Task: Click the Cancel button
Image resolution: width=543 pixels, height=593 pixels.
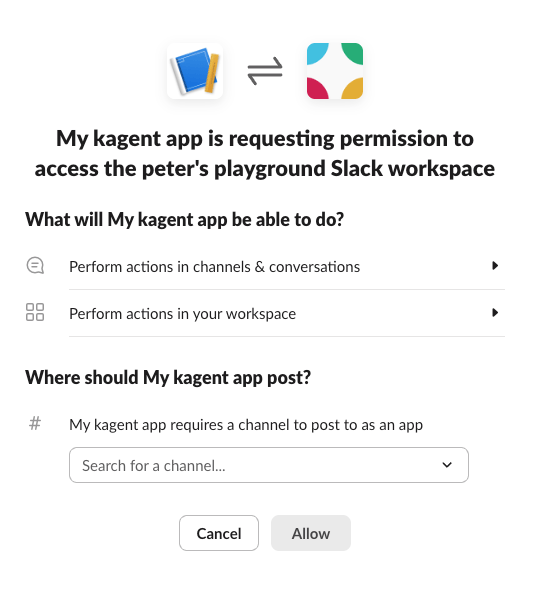Action: click(219, 533)
